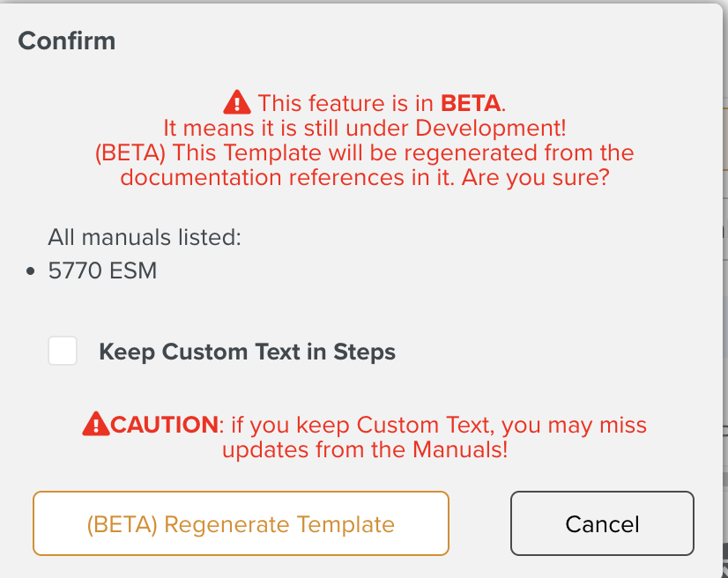The image size is (728, 578).
Task: Click the (BETA) Regenerate Template button
Action: pos(241,523)
